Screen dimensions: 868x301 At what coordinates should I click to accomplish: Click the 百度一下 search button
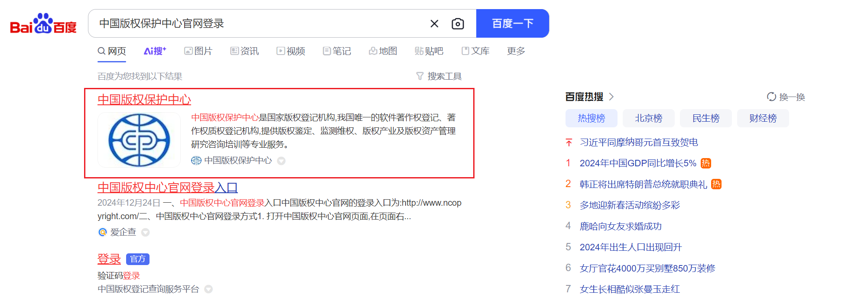(513, 23)
